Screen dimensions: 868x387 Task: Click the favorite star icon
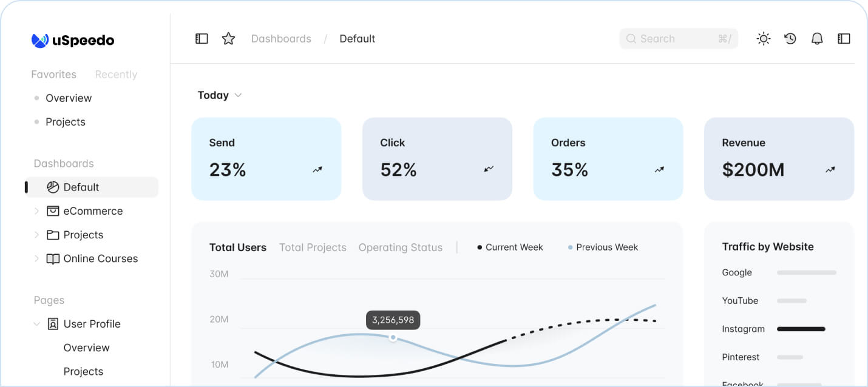pos(228,39)
